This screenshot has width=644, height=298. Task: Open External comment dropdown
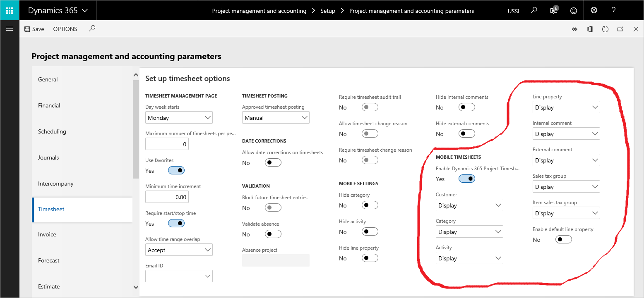(x=566, y=160)
